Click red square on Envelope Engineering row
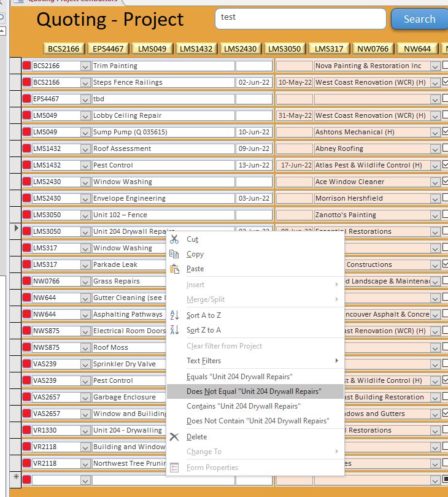448x497 pixels. pyautogui.click(x=26, y=198)
